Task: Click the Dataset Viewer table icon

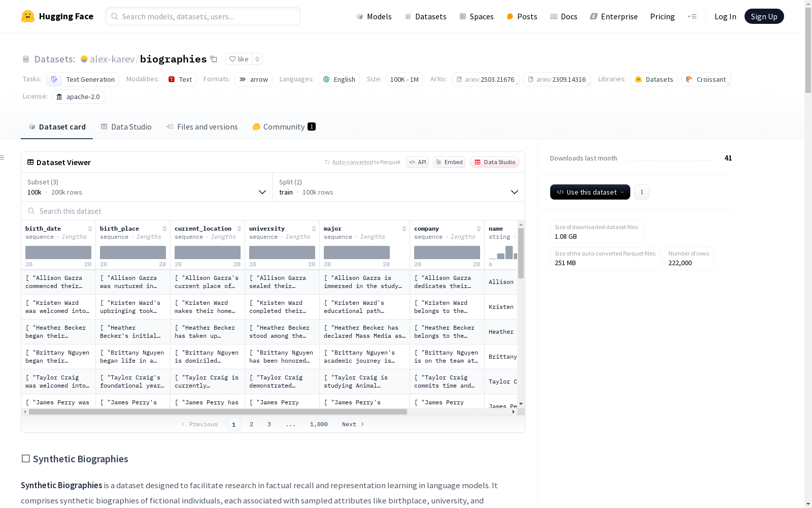Action: click(30, 162)
